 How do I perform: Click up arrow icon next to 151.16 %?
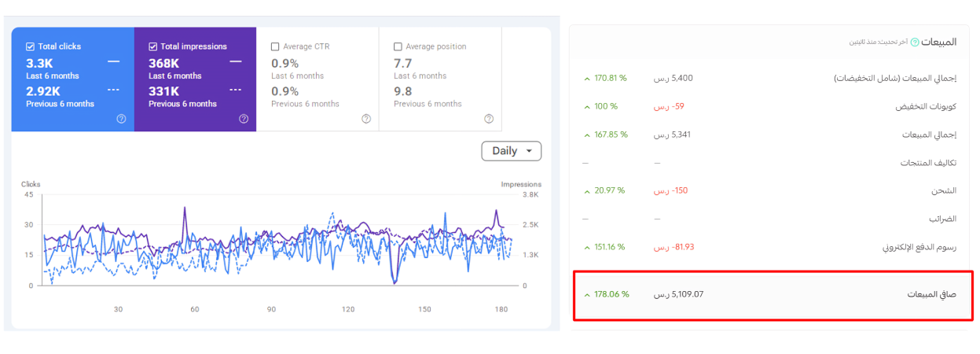[x=587, y=247]
